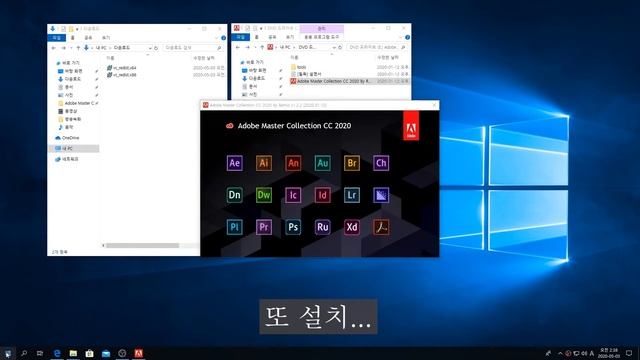The height and width of the screenshot is (360, 640).
Task: Open vc_redist.x64 in the Downloads window
Action: tap(122, 68)
